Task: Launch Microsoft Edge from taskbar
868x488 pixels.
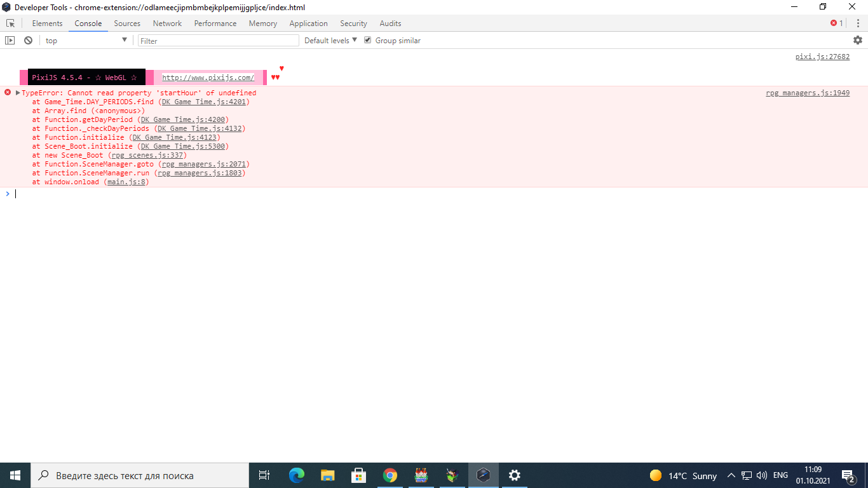Action: click(x=296, y=475)
